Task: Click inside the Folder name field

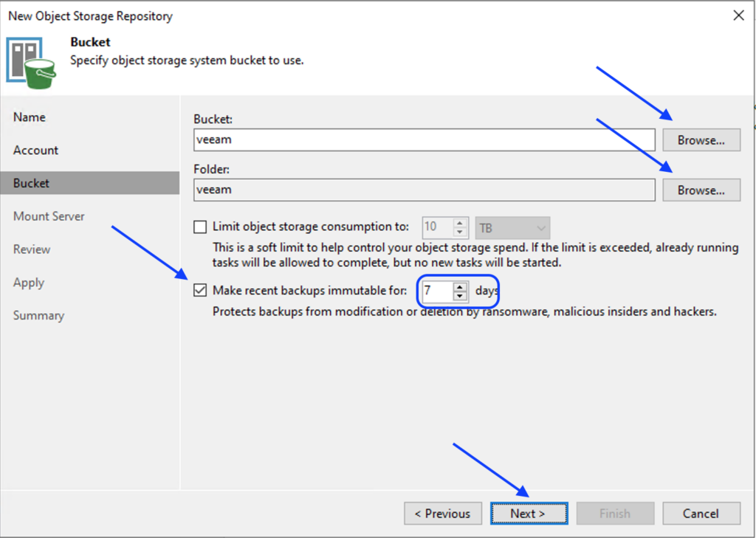Action: [424, 190]
